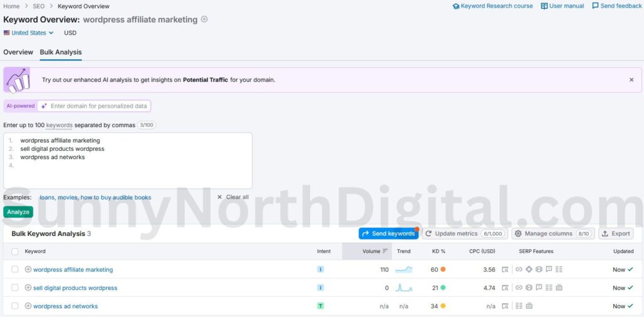
Task: Click Update metrics button
Action: [x=465, y=233]
